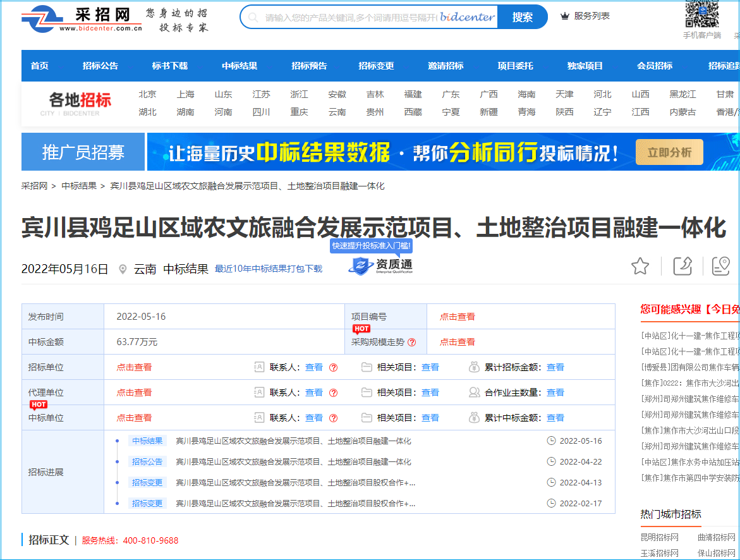The image size is (740, 560).
Task: Click the 资质通 logo
Action: (380, 265)
